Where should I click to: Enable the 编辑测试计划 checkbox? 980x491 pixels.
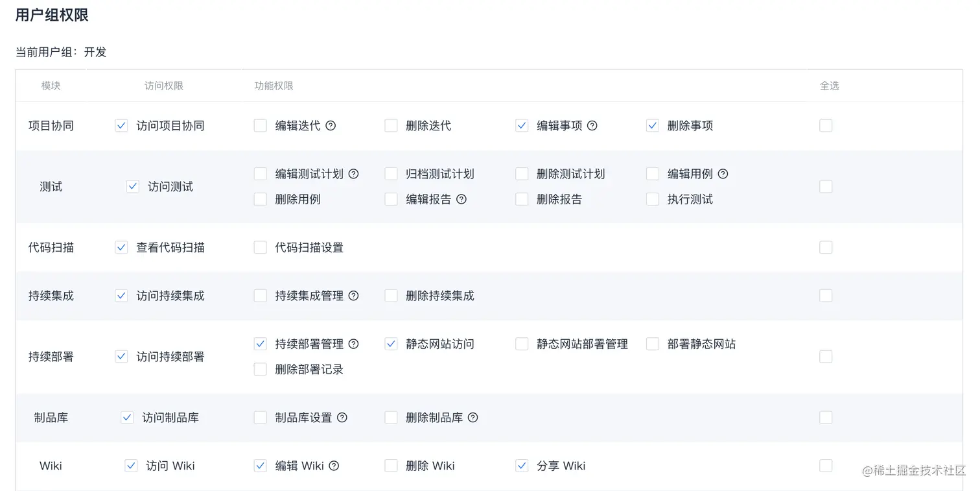pyautogui.click(x=261, y=174)
